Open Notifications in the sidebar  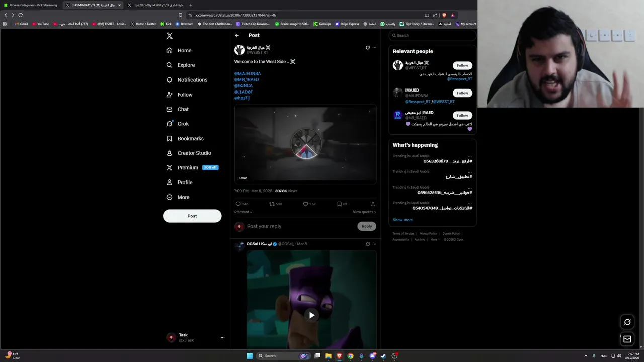[x=187, y=80]
